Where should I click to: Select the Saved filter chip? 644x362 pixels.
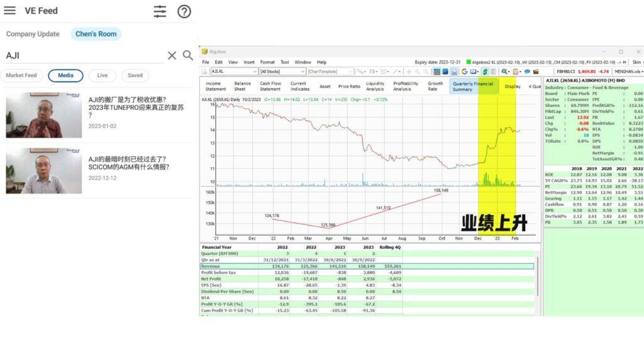coord(135,75)
